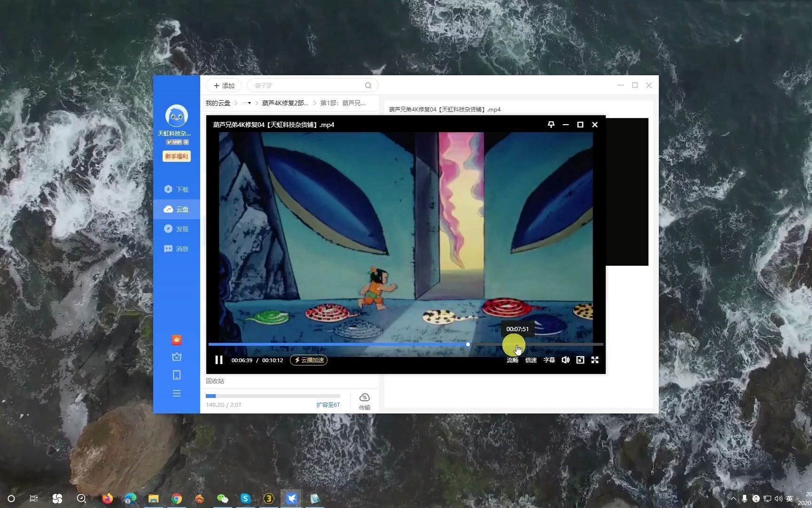
Task: Open the yellow hexagon 3 taskbar app
Action: point(269,499)
